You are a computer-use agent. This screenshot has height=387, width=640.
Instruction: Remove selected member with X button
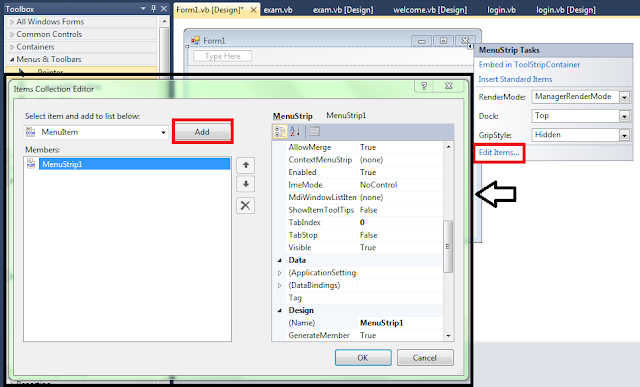pos(246,205)
